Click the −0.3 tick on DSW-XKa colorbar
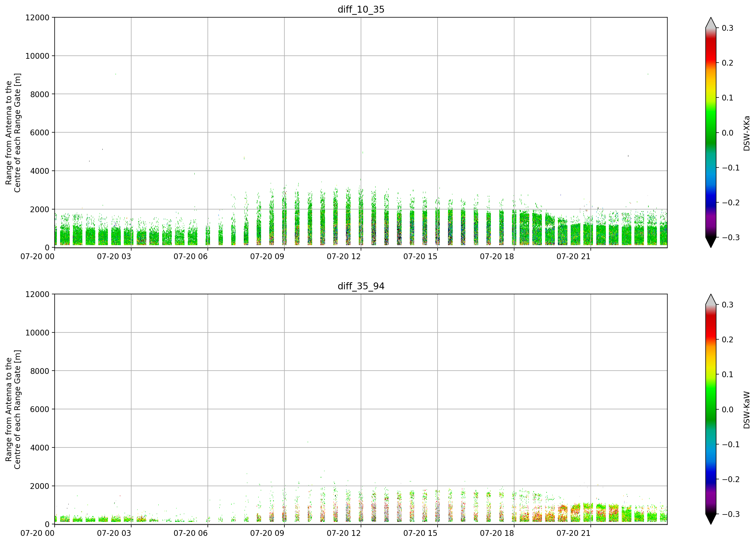 731,238
